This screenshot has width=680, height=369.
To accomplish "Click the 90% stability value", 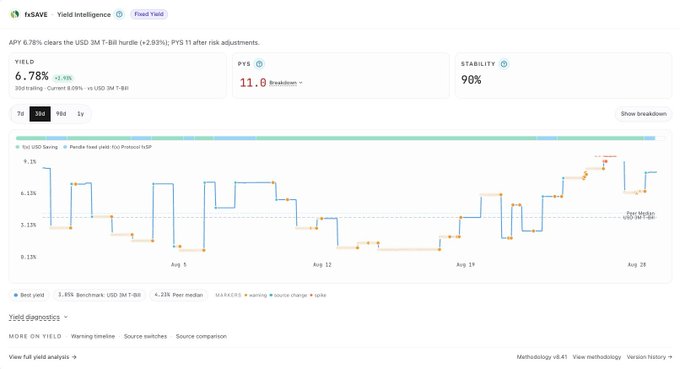I will pos(471,80).
